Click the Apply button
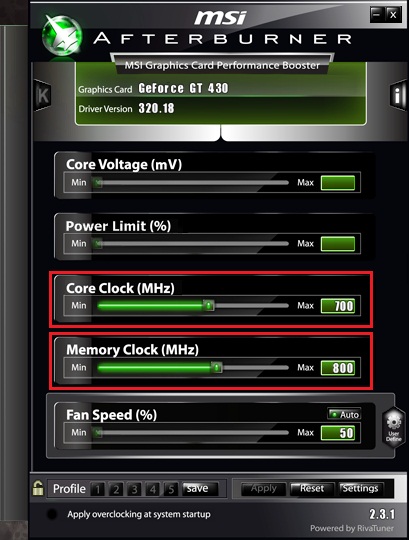The height and width of the screenshot is (540, 409). point(264,489)
